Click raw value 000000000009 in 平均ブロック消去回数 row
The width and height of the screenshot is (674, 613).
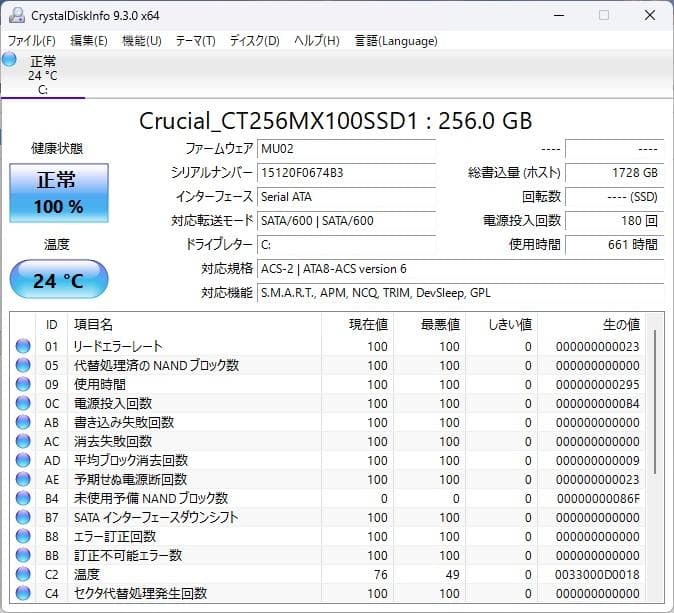597,460
